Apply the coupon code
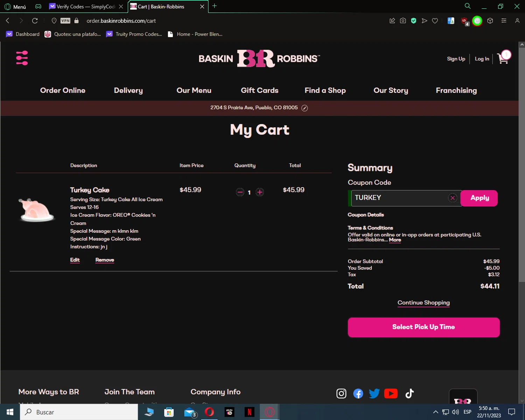525x420 pixels. [x=479, y=198]
